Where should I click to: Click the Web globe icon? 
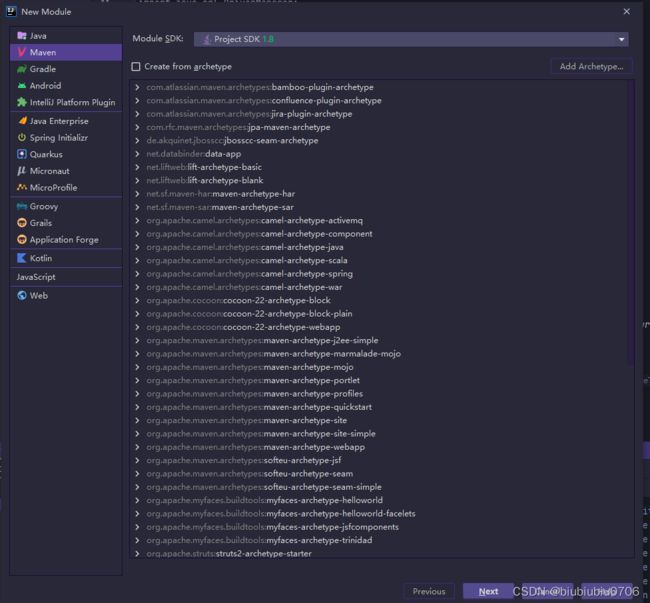22,295
